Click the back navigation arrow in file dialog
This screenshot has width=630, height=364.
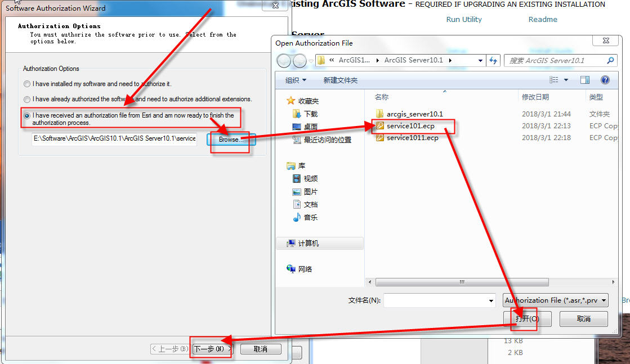284,61
